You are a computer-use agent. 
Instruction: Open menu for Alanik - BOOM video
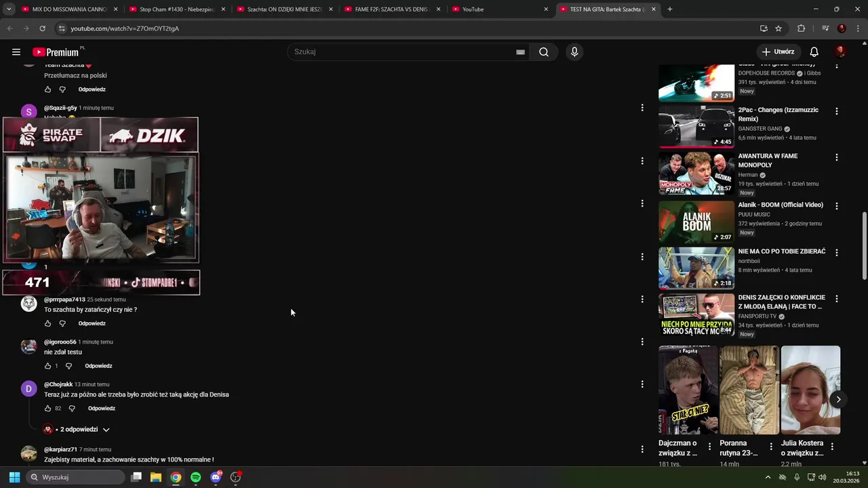click(836, 206)
